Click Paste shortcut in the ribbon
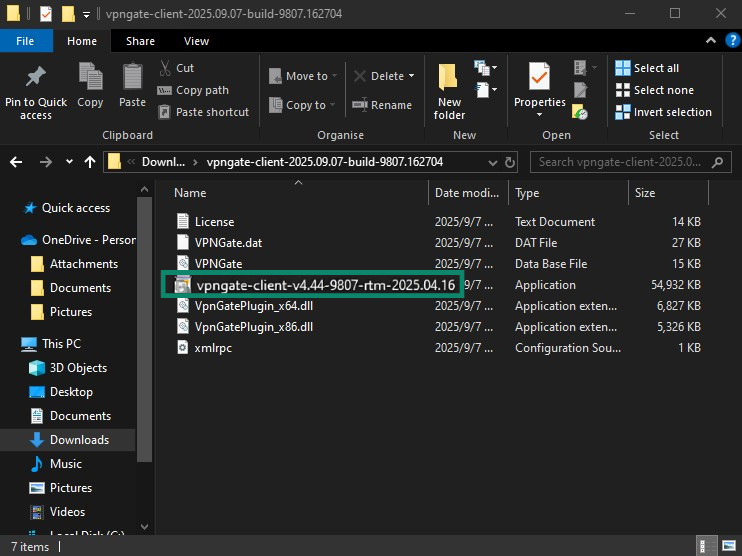Viewport: 742px width, 556px height. pyautogui.click(x=203, y=112)
